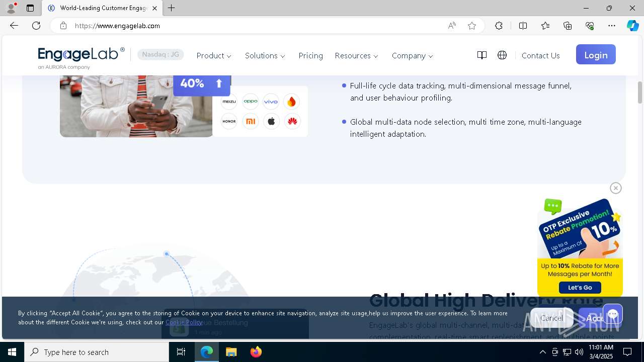Cancel the cookie consent
The height and width of the screenshot is (362, 644).
pyautogui.click(x=552, y=318)
